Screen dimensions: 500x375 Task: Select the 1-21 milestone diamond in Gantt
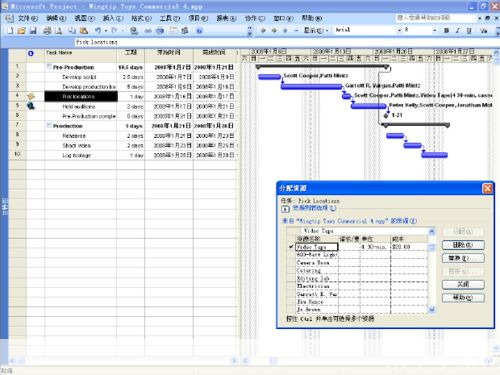click(x=386, y=115)
